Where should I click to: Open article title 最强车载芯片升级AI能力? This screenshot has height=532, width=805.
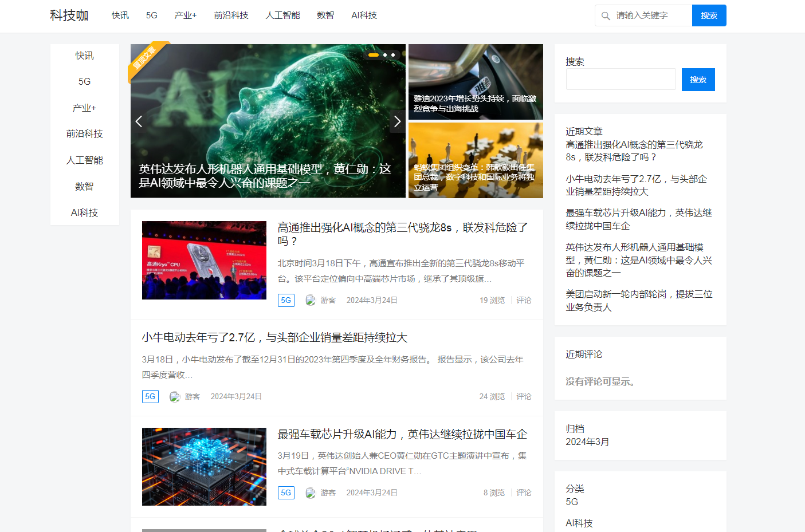tap(403, 434)
